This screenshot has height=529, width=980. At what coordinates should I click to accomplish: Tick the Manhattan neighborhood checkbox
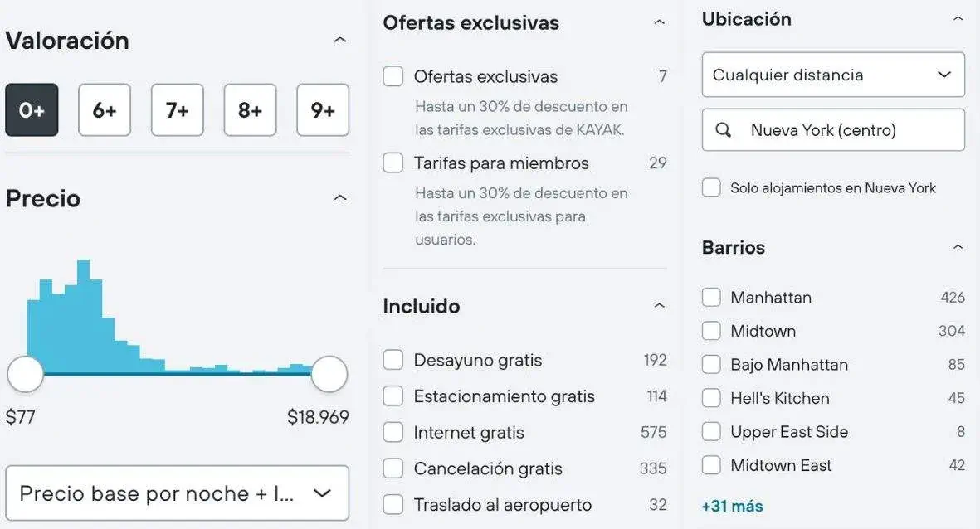pos(711,297)
